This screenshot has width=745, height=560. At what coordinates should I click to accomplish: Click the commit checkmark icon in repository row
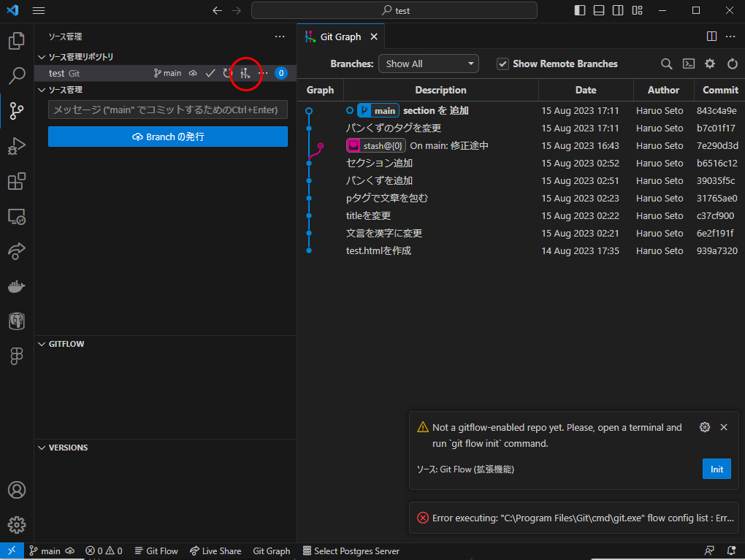(x=210, y=73)
